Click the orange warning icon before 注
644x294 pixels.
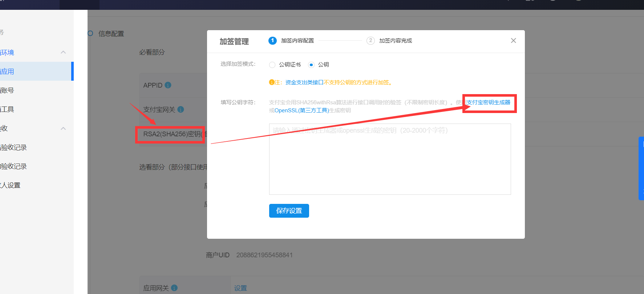[272, 82]
